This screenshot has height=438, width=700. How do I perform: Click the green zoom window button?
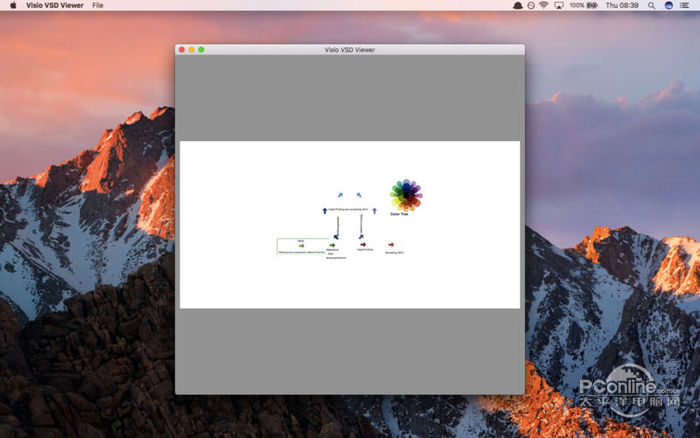click(201, 50)
